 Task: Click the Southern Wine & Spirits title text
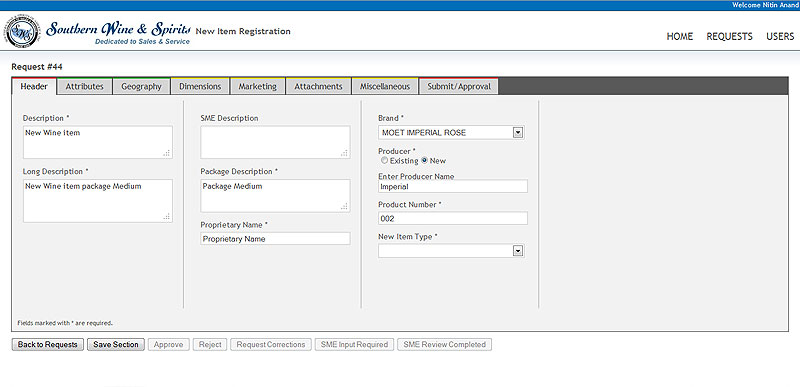(118, 29)
